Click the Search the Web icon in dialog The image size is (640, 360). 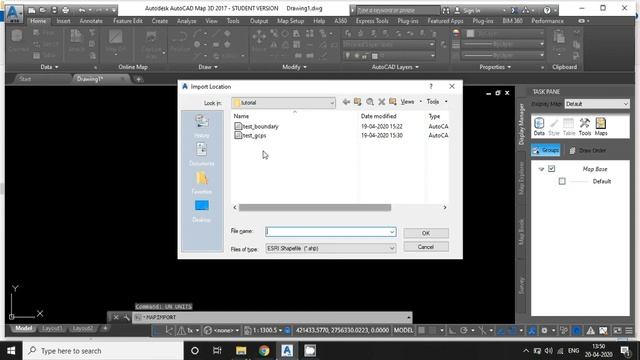point(370,102)
